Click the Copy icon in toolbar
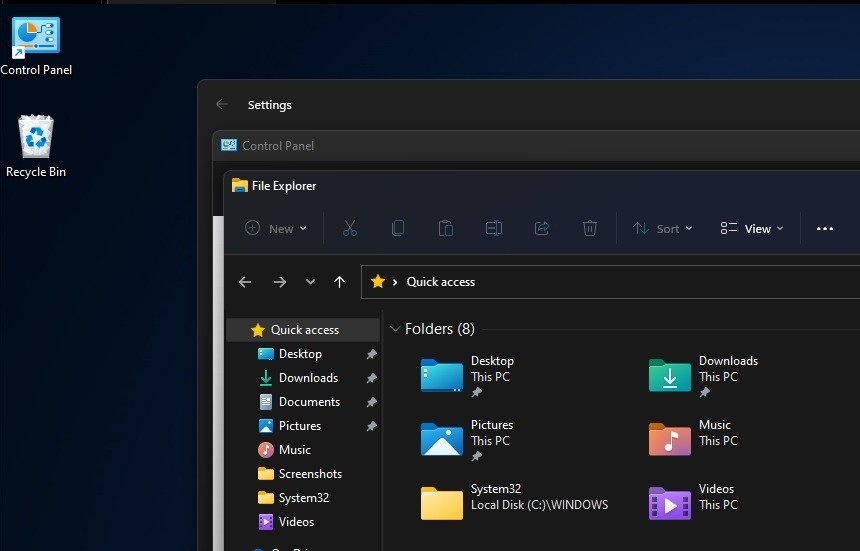The width and height of the screenshot is (860, 551). (x=397, y=228)
